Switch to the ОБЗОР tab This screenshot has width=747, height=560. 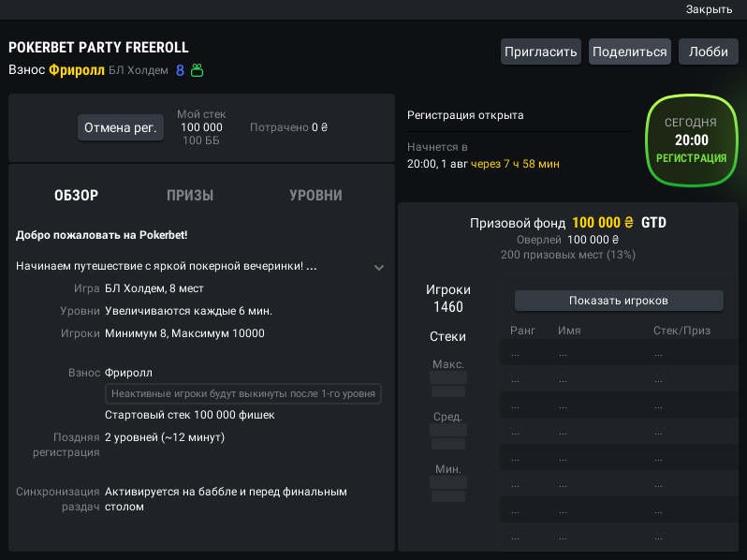76,196
